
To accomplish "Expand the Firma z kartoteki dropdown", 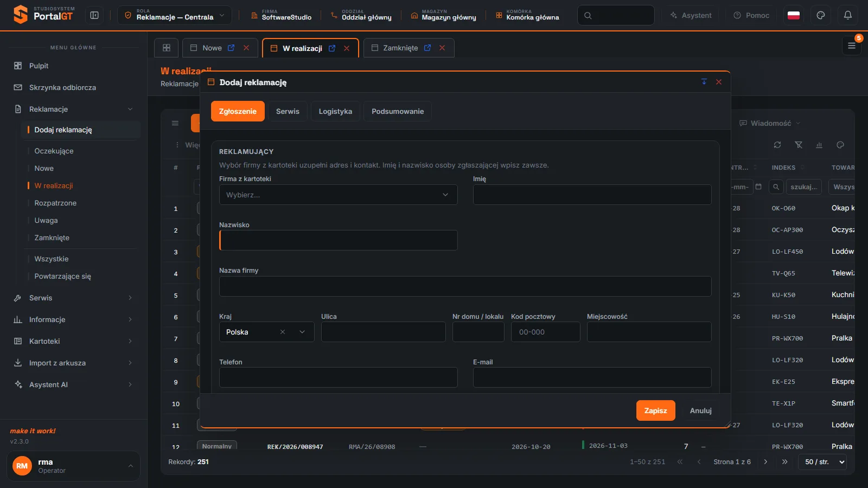I will pyautogui.click(x=339, y=195).
